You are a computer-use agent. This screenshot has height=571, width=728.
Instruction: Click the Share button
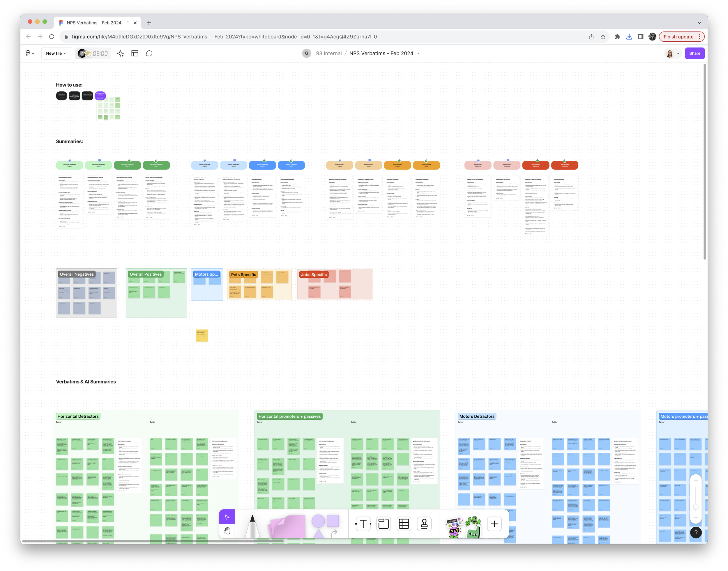[x=695, y=54]
